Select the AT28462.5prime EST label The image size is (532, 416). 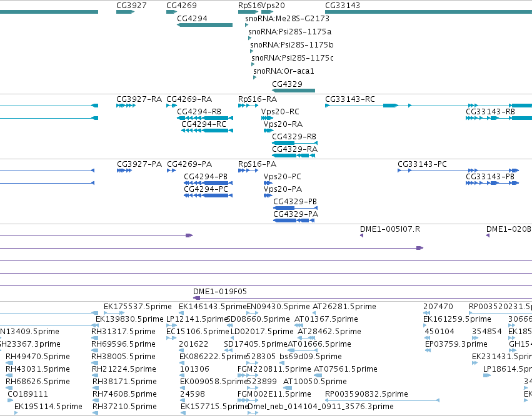point(329,332)
